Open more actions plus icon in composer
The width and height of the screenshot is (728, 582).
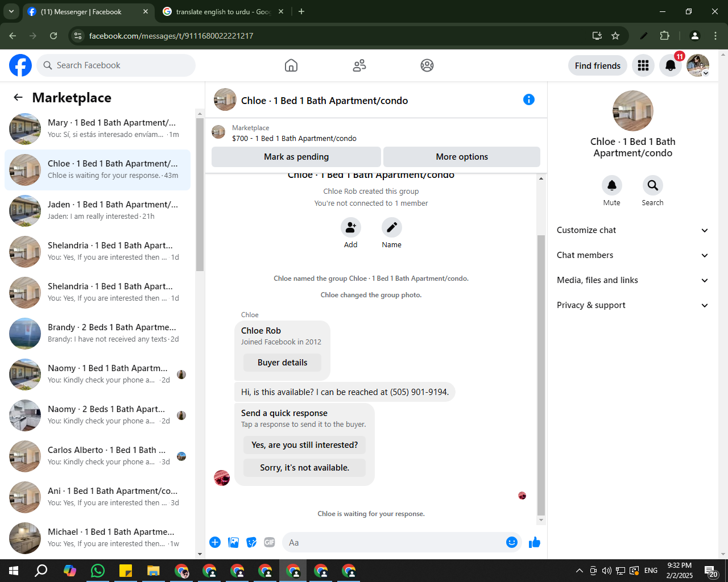(215, 542)
